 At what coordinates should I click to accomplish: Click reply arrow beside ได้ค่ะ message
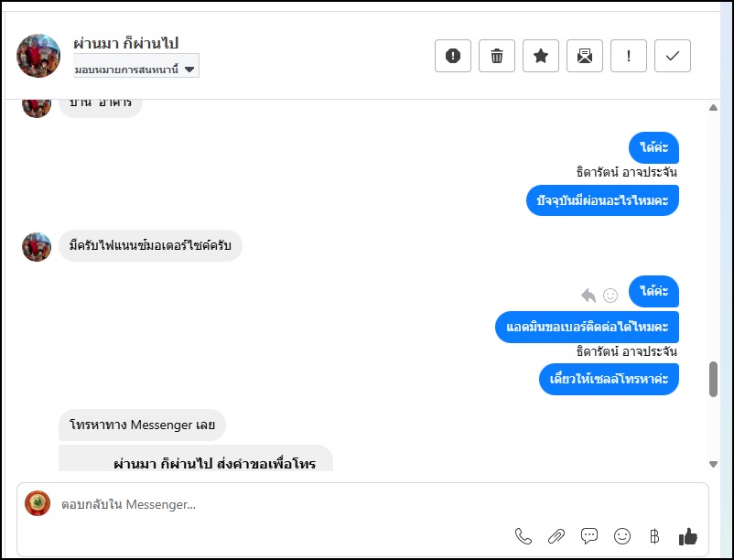(588, 295)
